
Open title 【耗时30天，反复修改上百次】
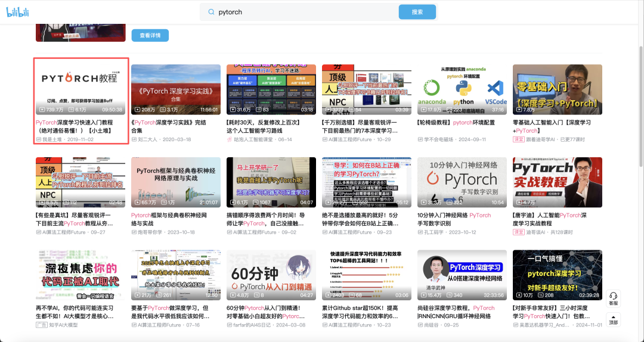(x=264, y=126)
